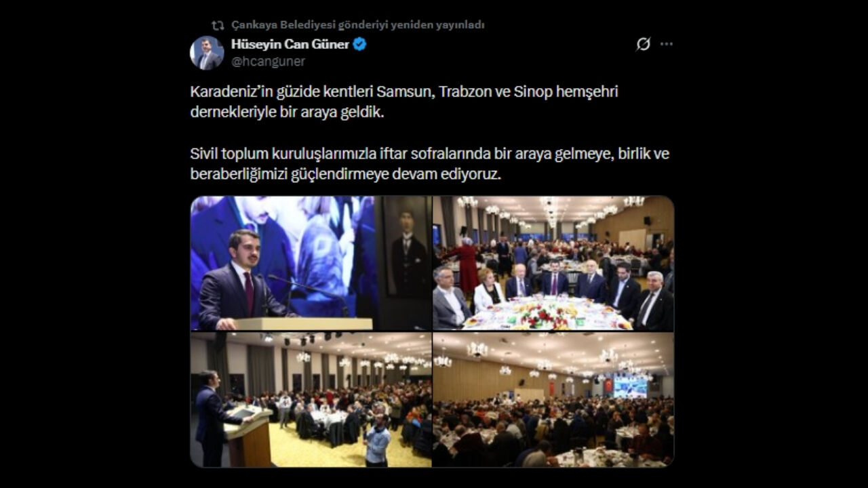Click the repost arrows icon above the post
This screenshot has height=488, width=868.
tap(218, 25)
